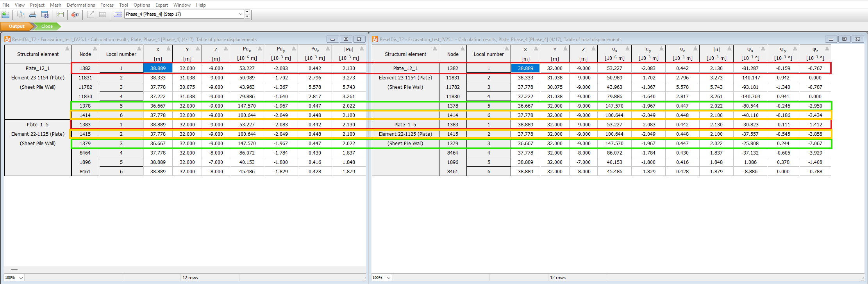This screenshot has height=284, width=868.
Task: Sort by ux arrow in total displacements table
Action: [627, 49]
